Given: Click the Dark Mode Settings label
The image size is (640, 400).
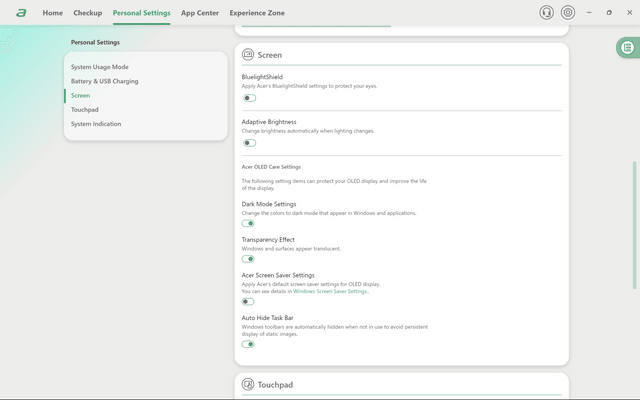Looking at the screenshot, I should click(269, 204).
